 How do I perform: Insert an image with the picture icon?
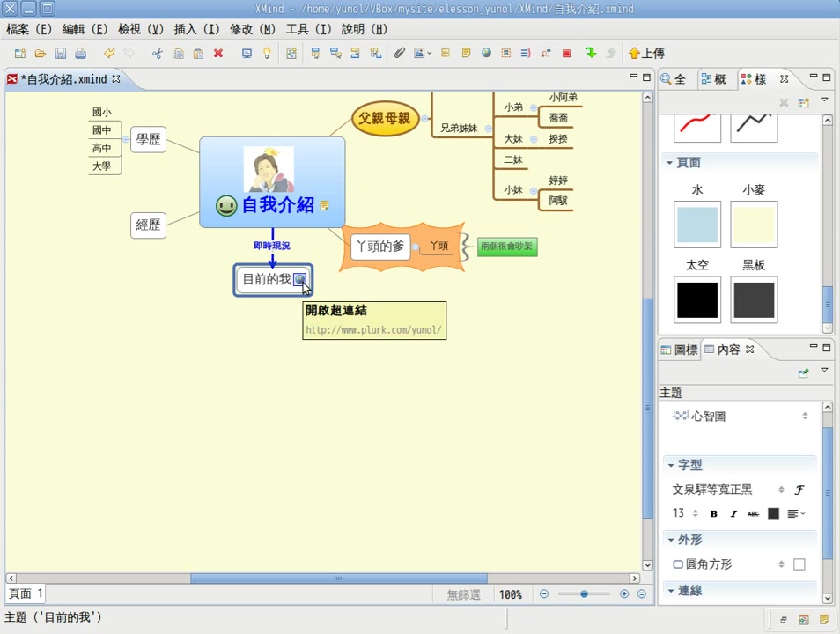(420, 53)
